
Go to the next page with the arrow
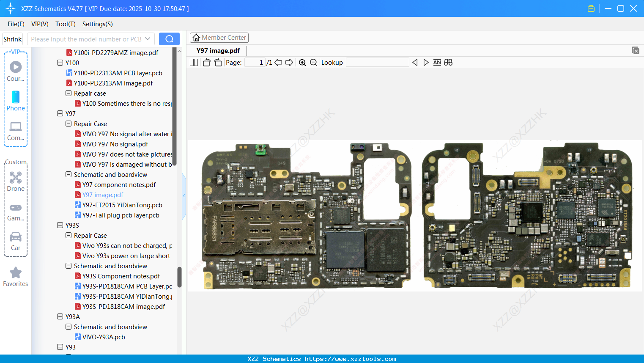(289, 62)
